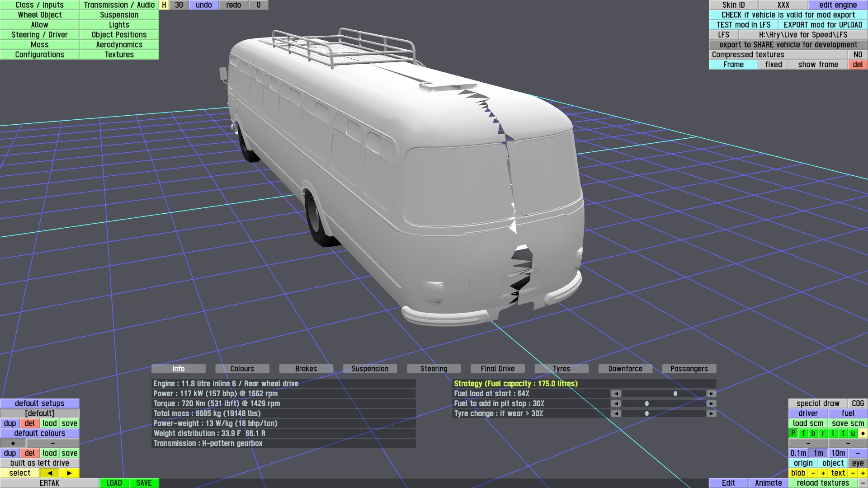Open the [default] setup selector
This screenshot has height=488, width=868.
pos(40,413)
